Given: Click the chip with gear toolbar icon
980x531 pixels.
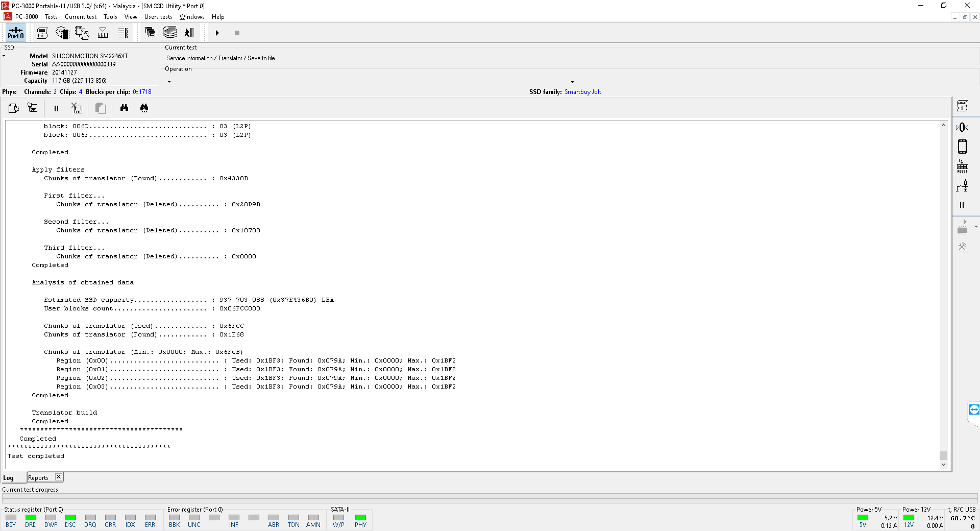Looking at the screenshot, I should coord(62,33).
